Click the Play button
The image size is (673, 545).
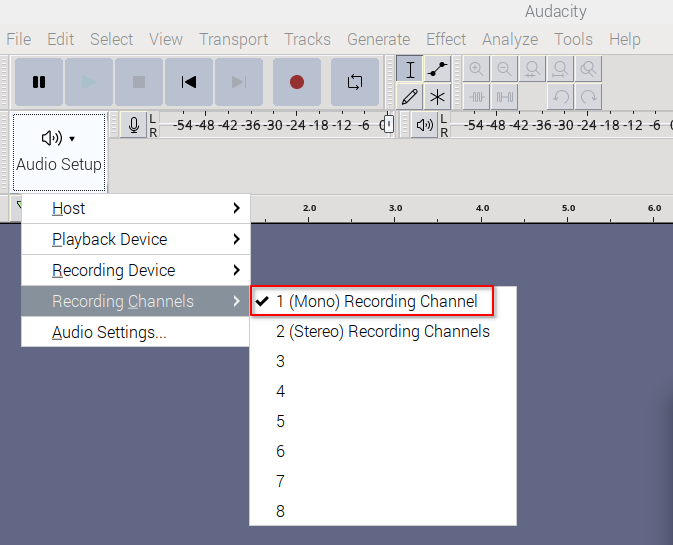[x=89, y=82]
